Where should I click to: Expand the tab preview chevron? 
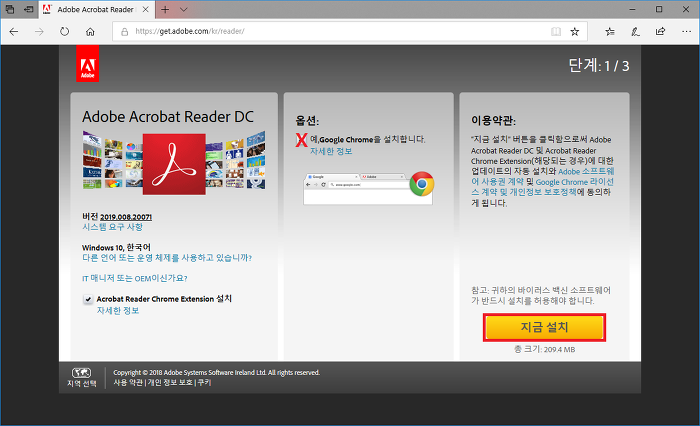click(x=183, y=9)
